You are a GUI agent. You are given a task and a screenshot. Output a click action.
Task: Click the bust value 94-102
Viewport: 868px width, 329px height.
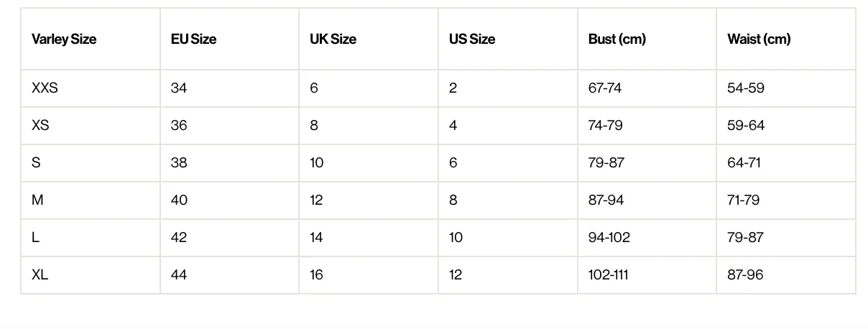647,238
